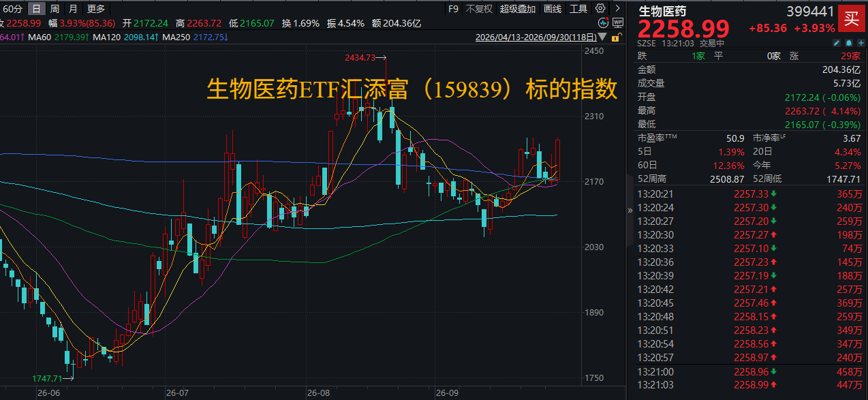Click the 跌 1家 count

point(698,56)
